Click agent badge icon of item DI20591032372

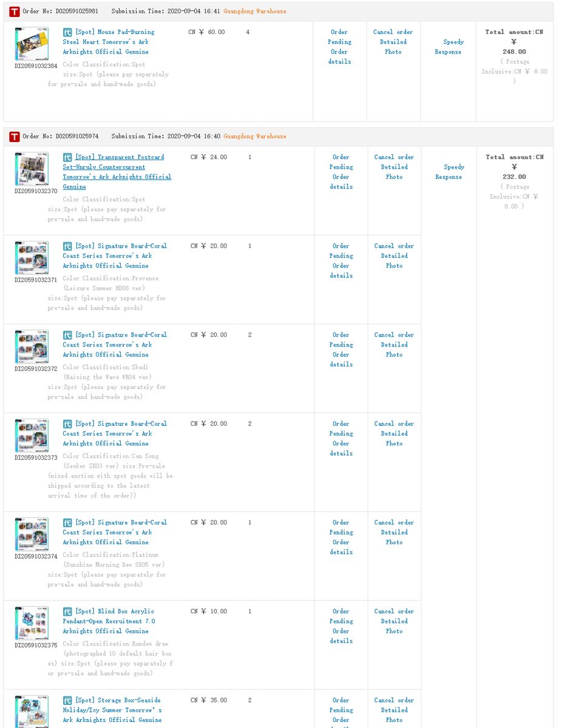coord(67,335)
